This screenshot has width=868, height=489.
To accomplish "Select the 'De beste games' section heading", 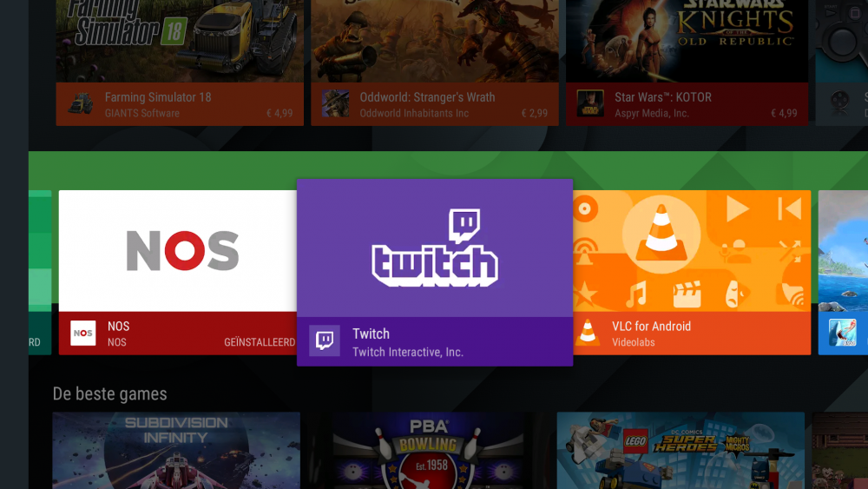I will click(x=109, y=393).
